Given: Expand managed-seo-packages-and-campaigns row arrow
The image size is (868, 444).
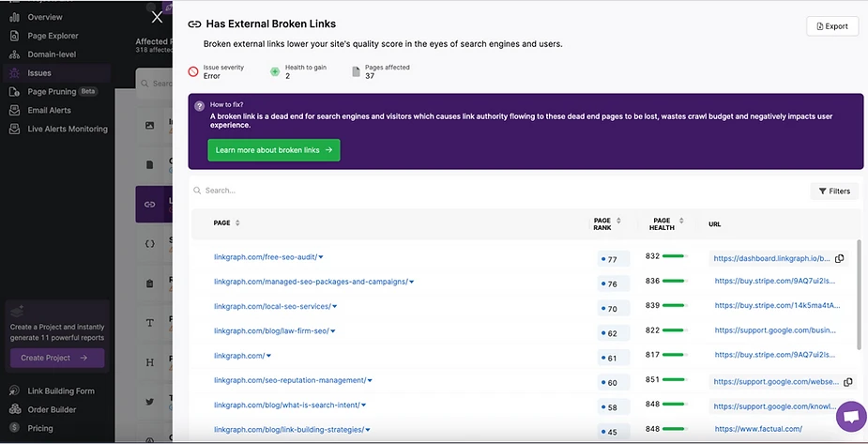Looking at the screenshot, I should pyautogui.click(x=412, y=282).
